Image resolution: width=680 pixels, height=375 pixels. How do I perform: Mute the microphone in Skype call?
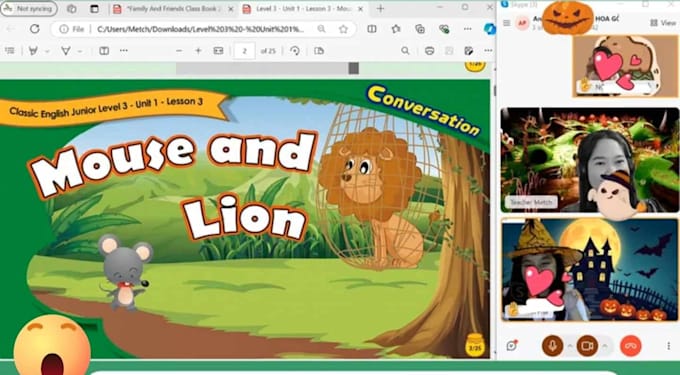(x=552, y=346)
